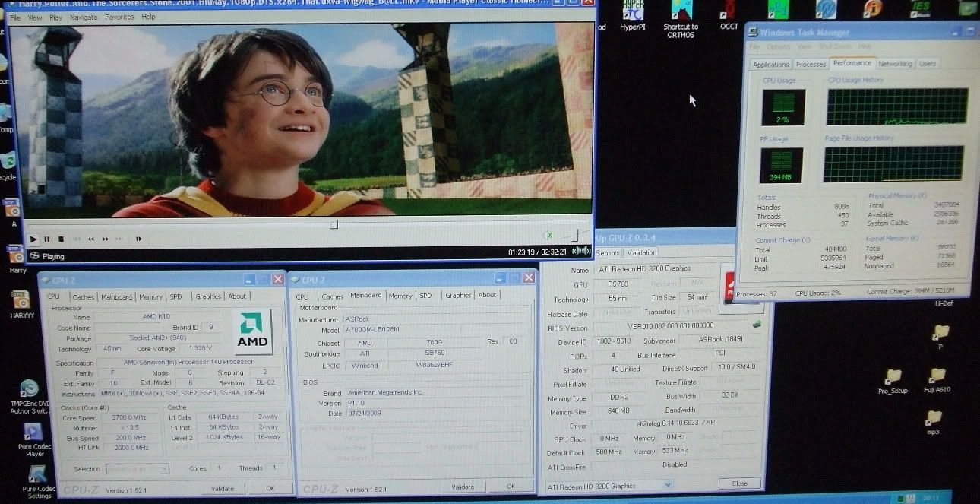Open Graphics tab in the left CPU-Z window
The height and width of the screenshot is (504, 980).
[207, 296]
